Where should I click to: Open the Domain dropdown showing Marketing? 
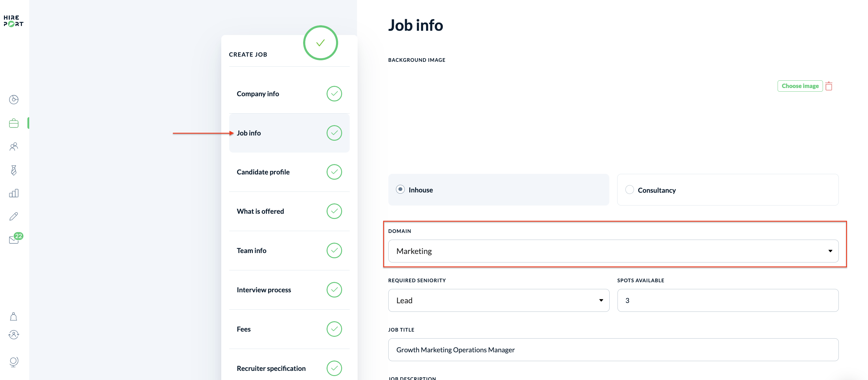pyautogui.click(x=613, y=251)
